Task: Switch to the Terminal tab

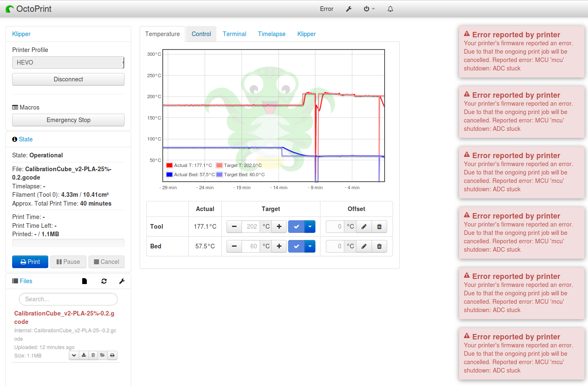Action: tap(234, 34)
